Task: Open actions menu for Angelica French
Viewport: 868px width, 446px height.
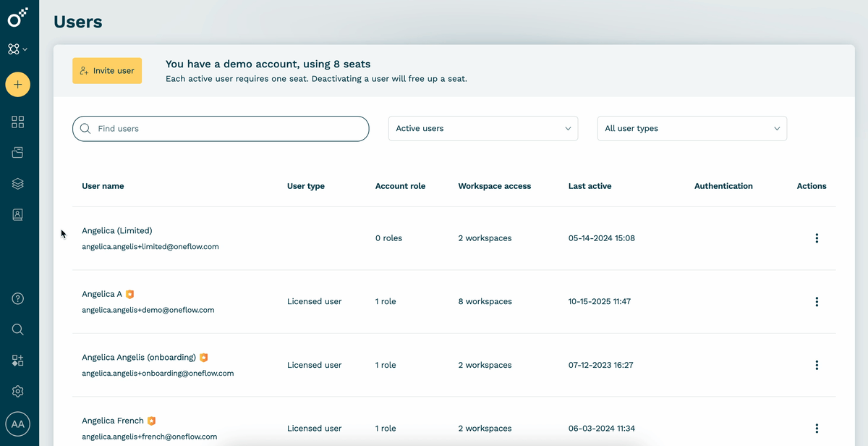Action: (817, 429)
